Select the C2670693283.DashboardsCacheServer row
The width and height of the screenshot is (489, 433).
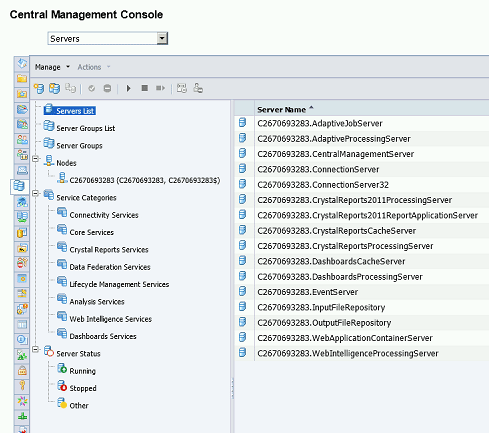coord(362,261)
